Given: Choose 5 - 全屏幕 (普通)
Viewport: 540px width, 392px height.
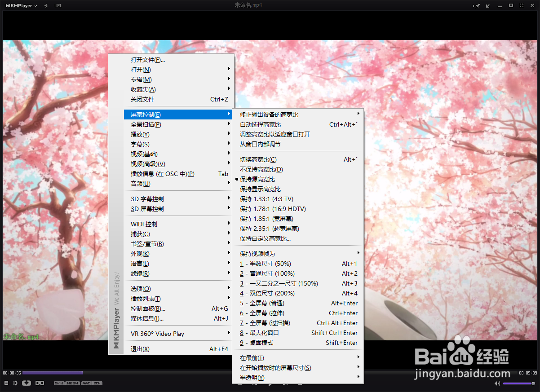Looking at the screenshot, I should tap(298, 303).
